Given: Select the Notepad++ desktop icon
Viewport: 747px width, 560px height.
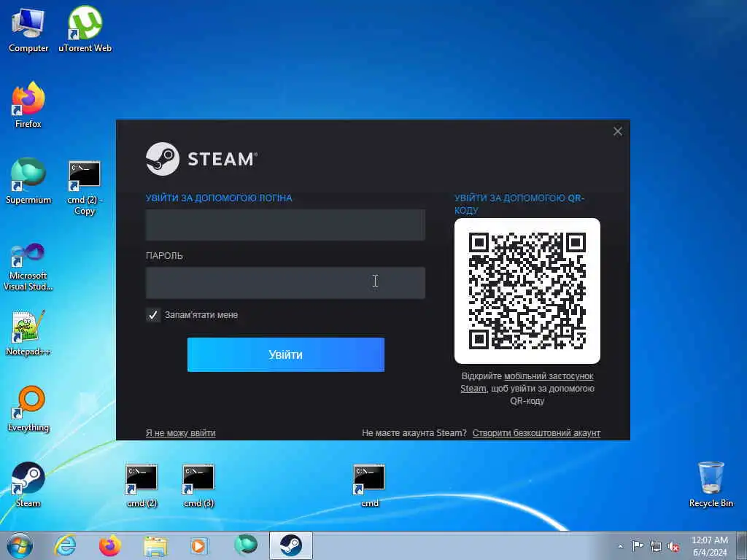Looking at the screenshot, I should [28, 332].
